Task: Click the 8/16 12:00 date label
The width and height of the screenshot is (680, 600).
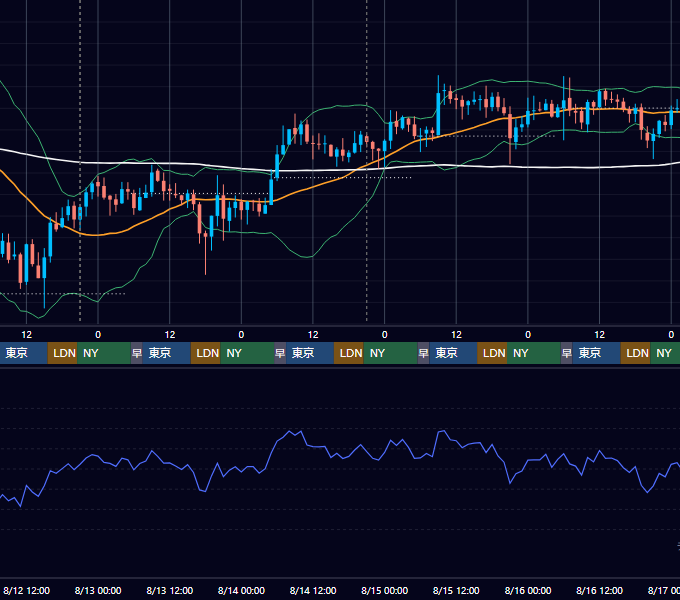Action: click(599, 590)
